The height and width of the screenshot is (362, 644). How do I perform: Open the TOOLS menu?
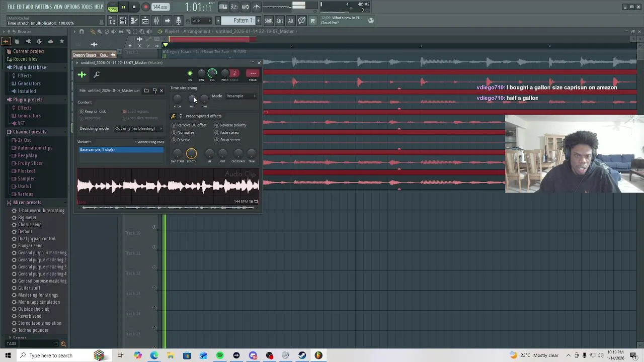[87, 7]
